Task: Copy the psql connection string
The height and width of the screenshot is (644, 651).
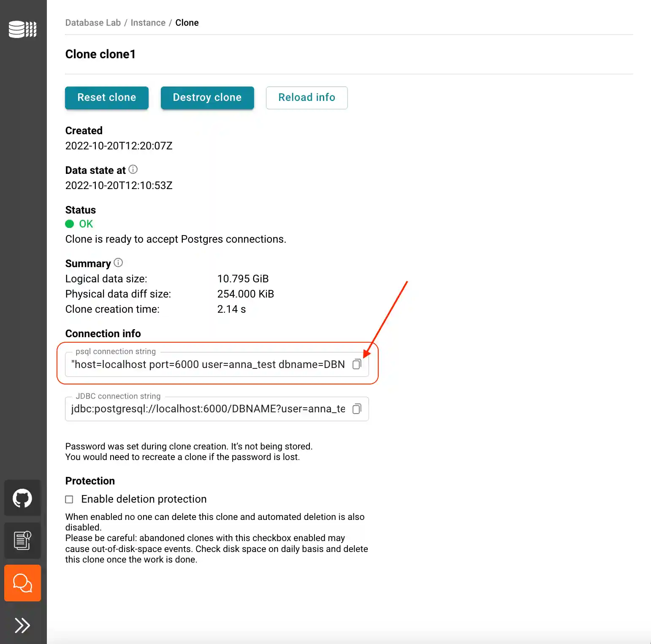Action: tap(357, 364)
